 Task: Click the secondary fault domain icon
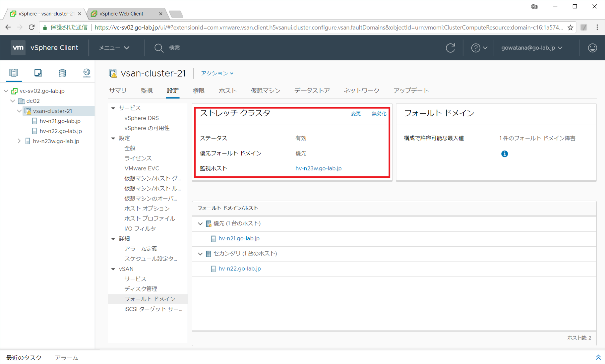point(209,254)
